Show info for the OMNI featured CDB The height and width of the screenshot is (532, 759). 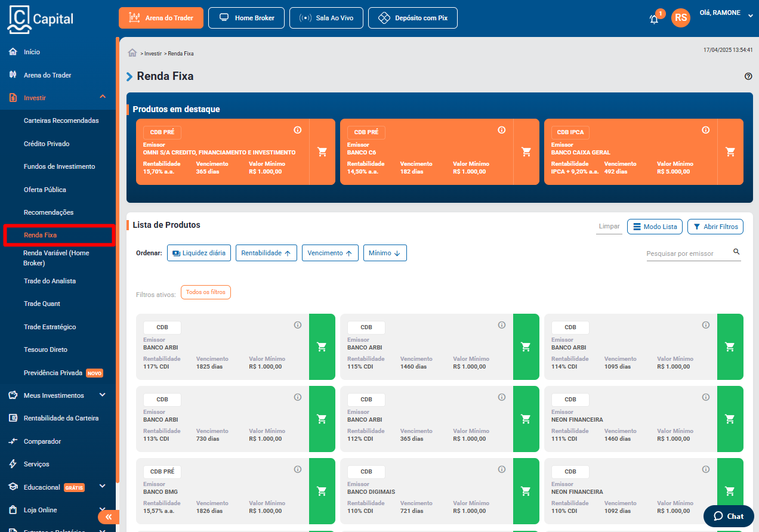(298, 130)
